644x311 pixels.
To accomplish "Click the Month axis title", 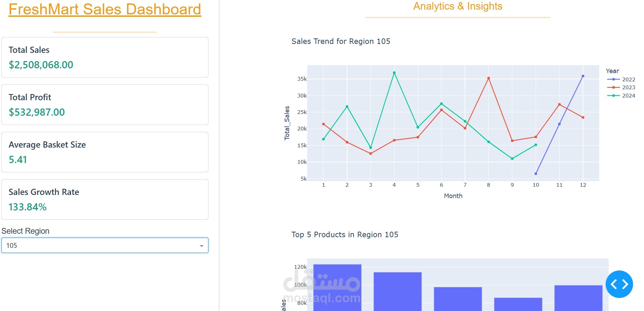I will tap(453, 196).
